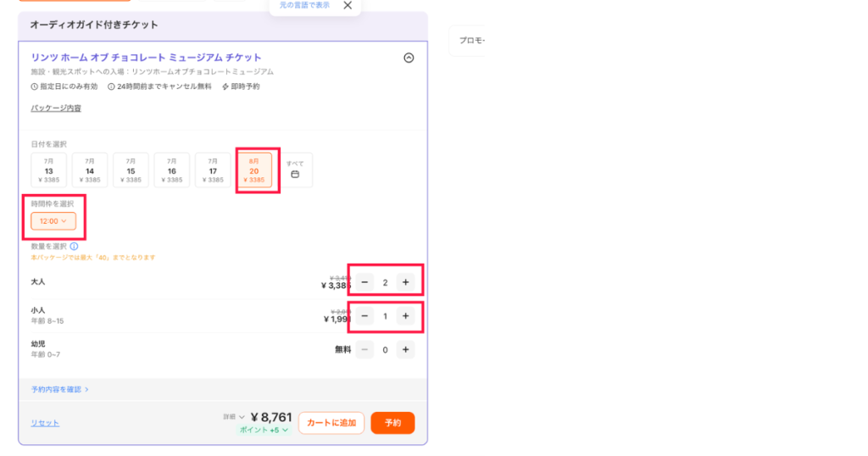This screenshot has height=456, width=868.
Task: Select the 7月 14 date
Action: point(90,170)
